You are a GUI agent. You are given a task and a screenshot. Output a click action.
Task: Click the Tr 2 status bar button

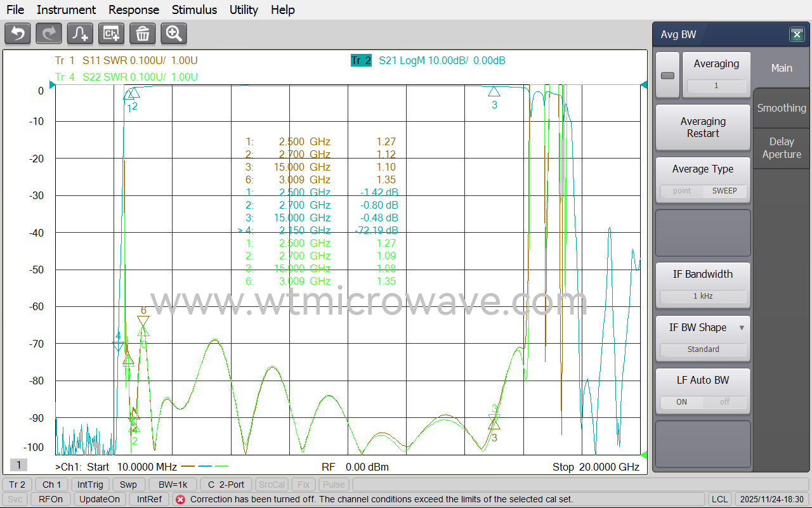pos(17,485)
